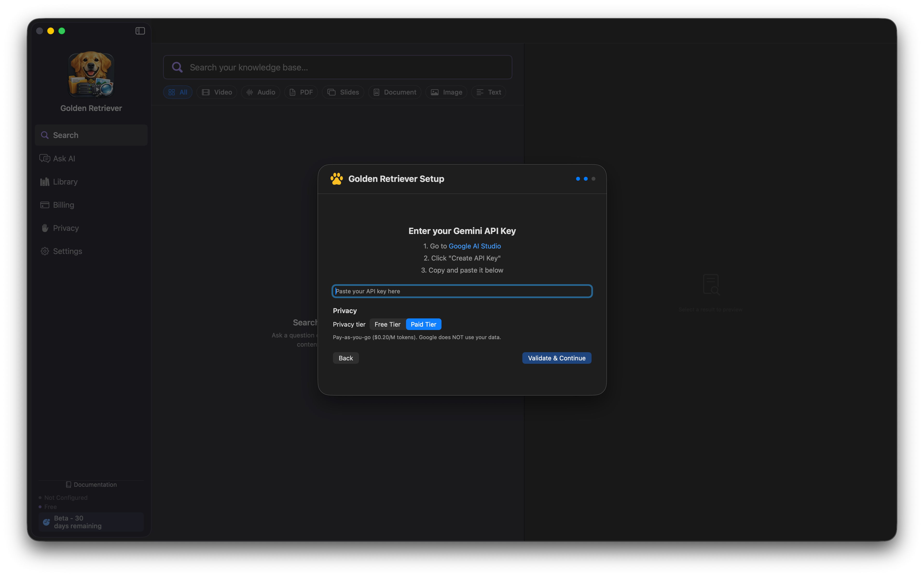Image resolution: width=924 pixels, height=577 pixels.
Task: Open Settings from the sidebar
Action: coord(91,251)
